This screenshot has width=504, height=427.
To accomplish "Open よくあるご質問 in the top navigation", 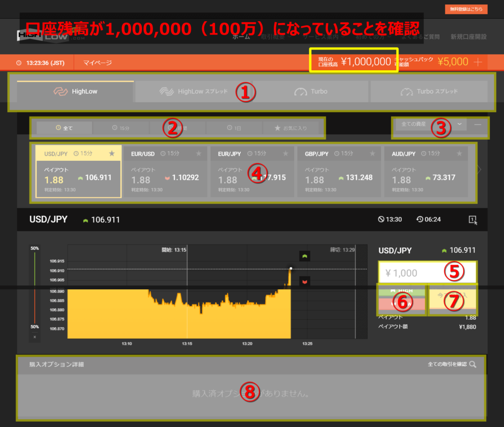I will pos(420,37).
